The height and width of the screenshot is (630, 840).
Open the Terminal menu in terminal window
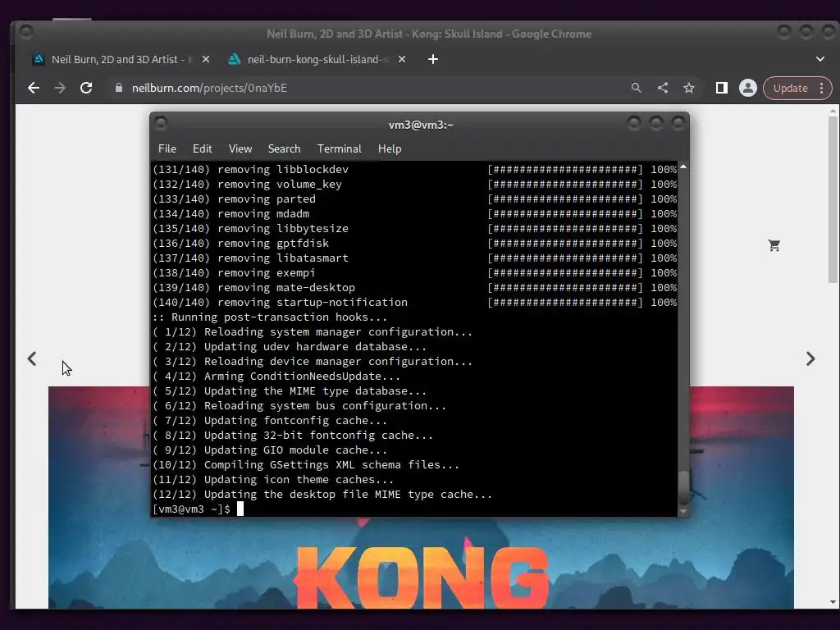coord(339,149)
